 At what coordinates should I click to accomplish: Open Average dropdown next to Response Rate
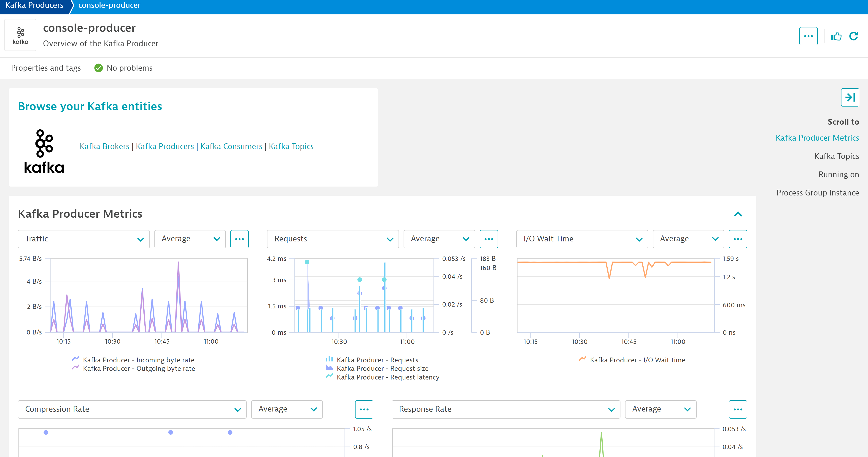[660, 409]
